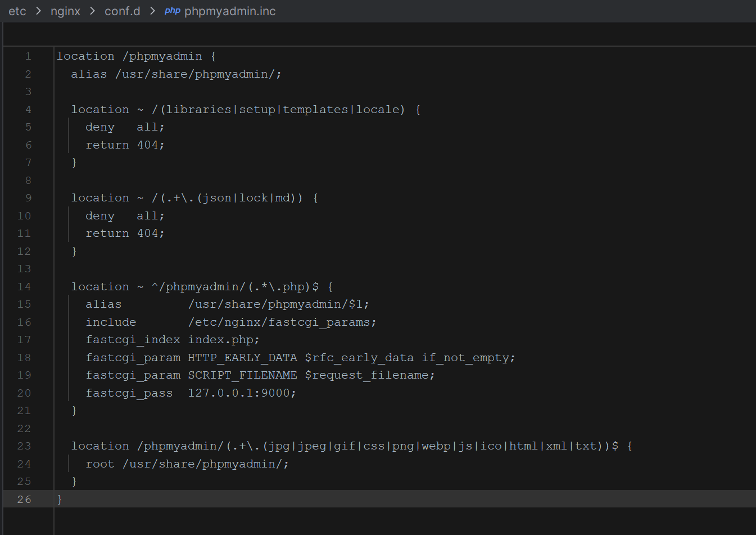Place cursor on 'SCRIPT_FILENAME' parameter
Viewport: 756px width, 535px height.
242,375
